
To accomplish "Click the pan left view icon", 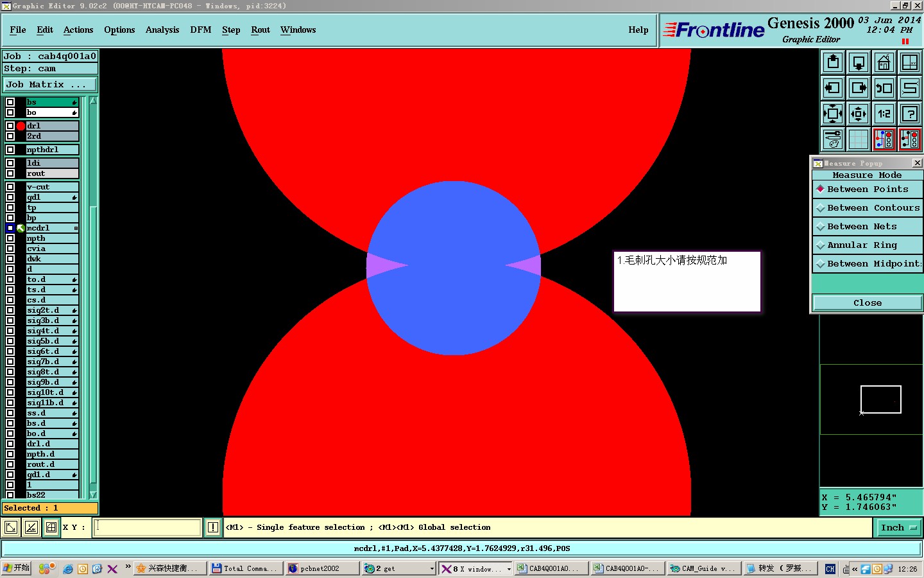I will pyautogui.click(x=833, y=88).
